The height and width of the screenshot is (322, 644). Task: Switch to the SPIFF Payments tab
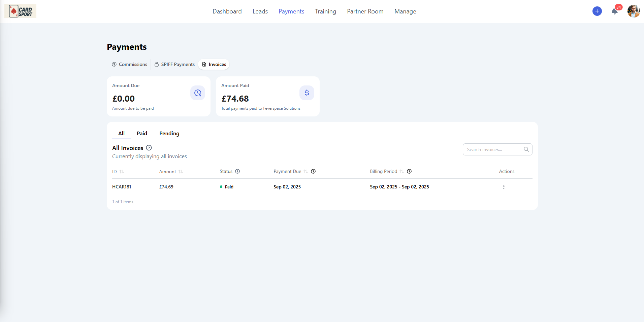(174, 64)
